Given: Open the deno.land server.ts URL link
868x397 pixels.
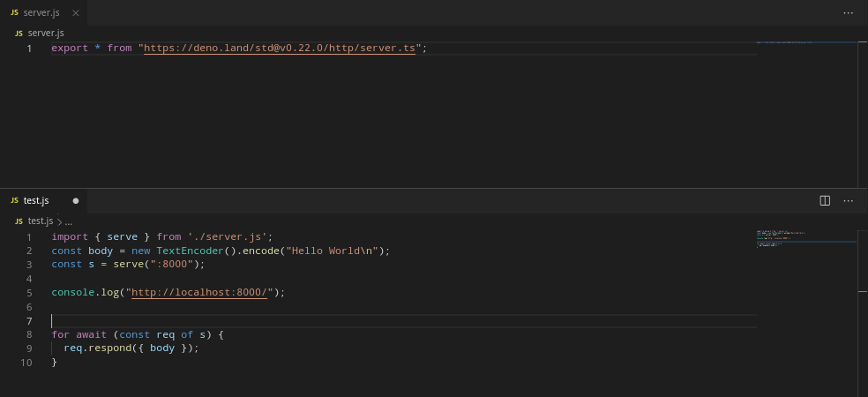Looking at the screenshot, I should coord(280,49).
